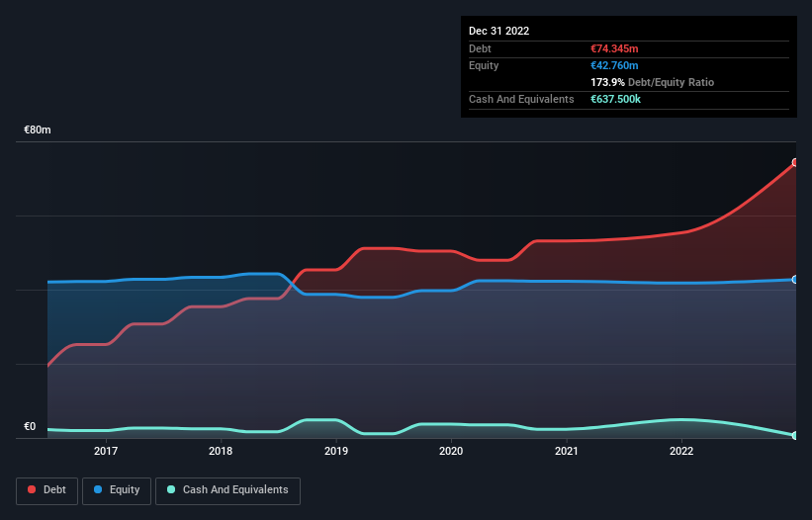Select the red Debt endpoint marker on chart
Viewport: 812px width, 520px height.
795,162
